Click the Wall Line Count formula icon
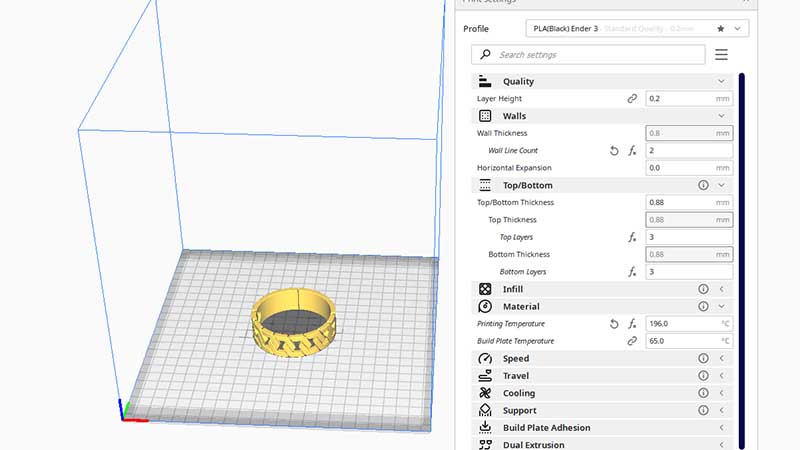 click(x=632, y=151)
